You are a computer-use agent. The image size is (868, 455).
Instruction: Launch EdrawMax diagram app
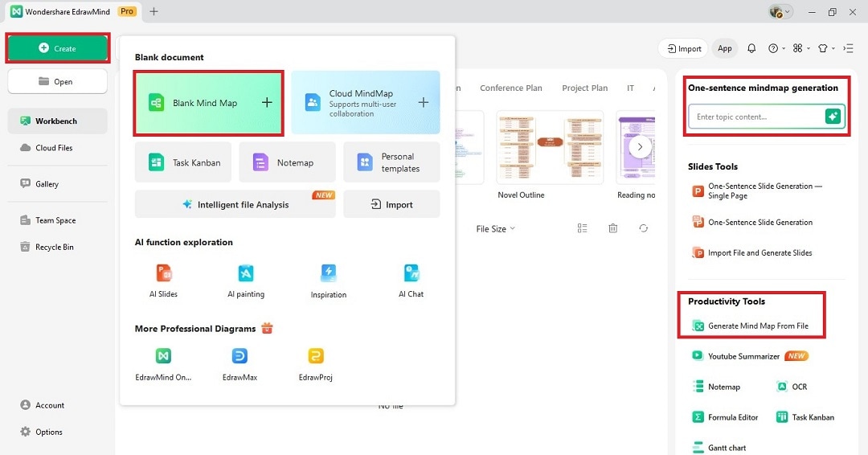coord(240,364)
